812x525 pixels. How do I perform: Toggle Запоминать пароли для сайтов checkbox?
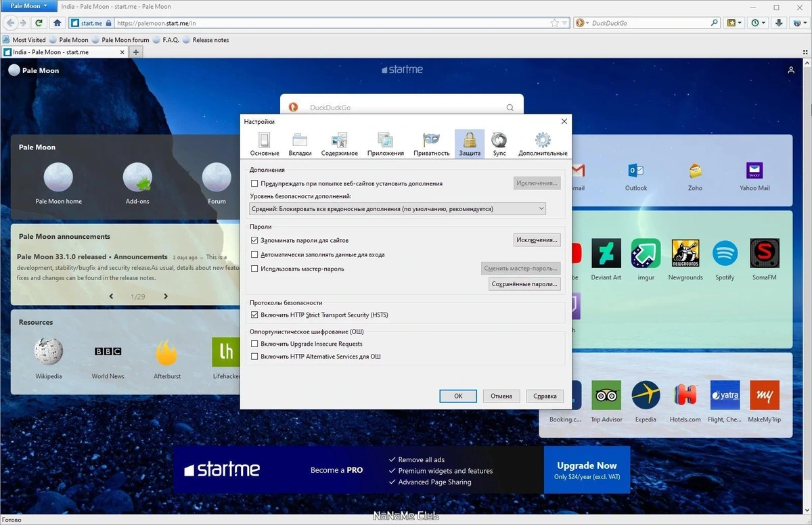[254, 240]
